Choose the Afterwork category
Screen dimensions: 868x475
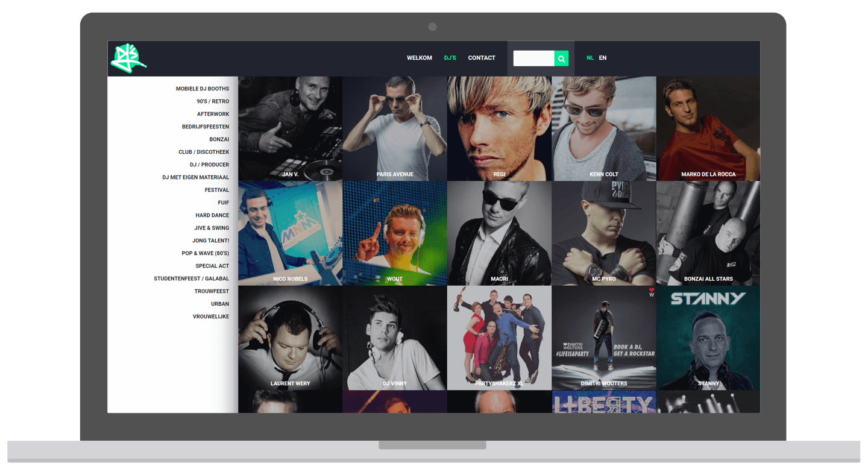coord(213,114)
